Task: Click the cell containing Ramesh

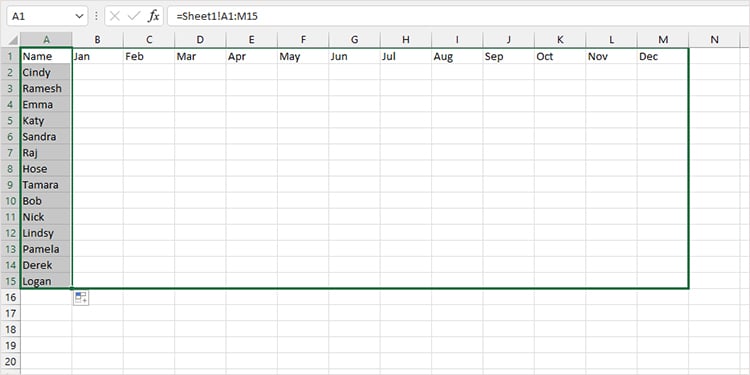Action: (46, 88)
